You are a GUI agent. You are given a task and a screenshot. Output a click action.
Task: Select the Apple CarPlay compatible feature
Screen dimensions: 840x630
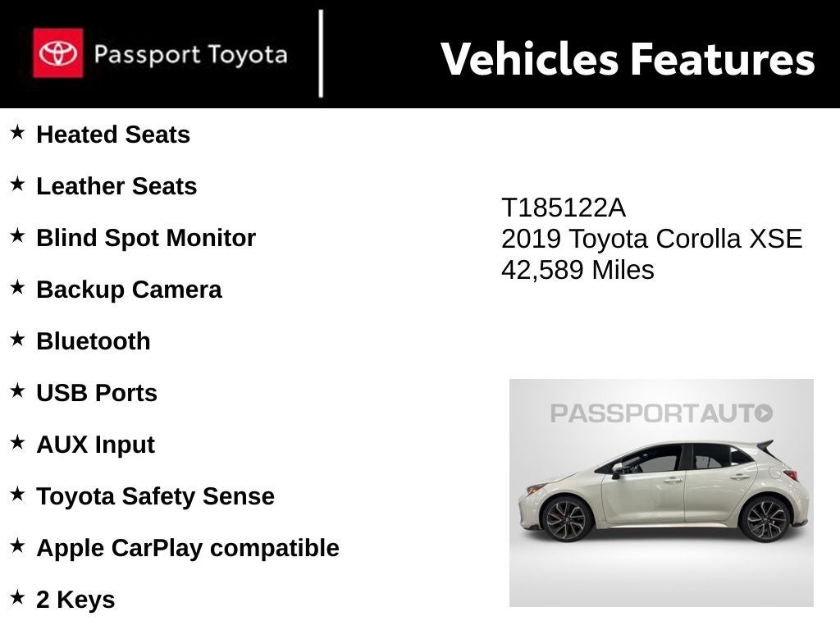(187, 548)
